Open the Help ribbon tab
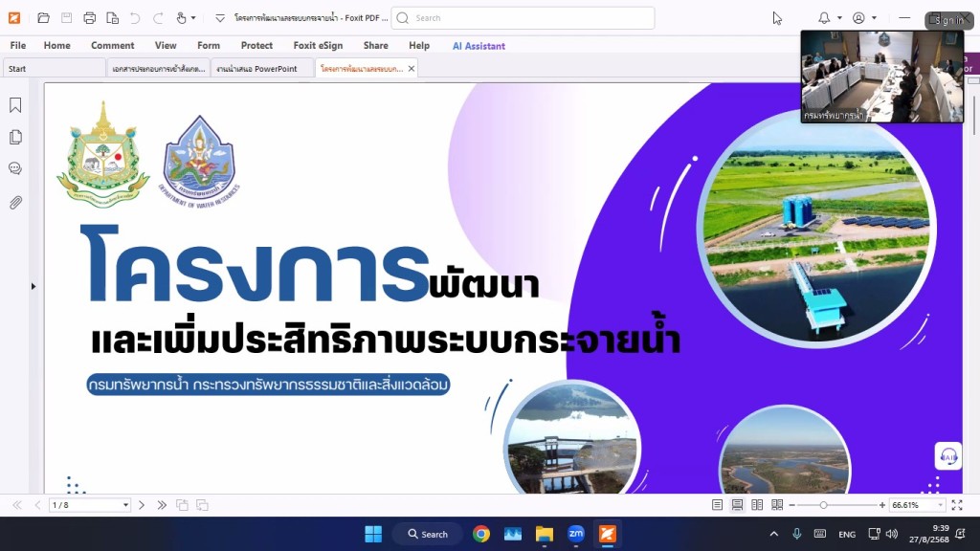This screenshot has width=980, height=551. pos(419,46)
